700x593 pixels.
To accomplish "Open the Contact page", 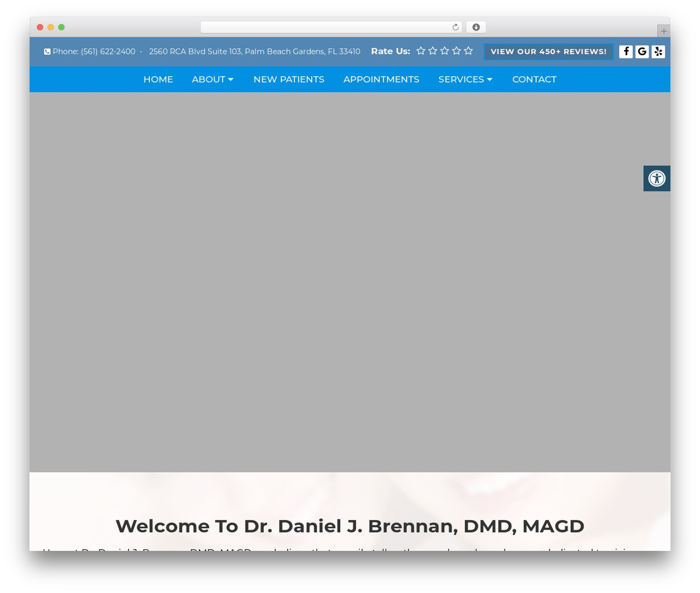I will point(534,79).
